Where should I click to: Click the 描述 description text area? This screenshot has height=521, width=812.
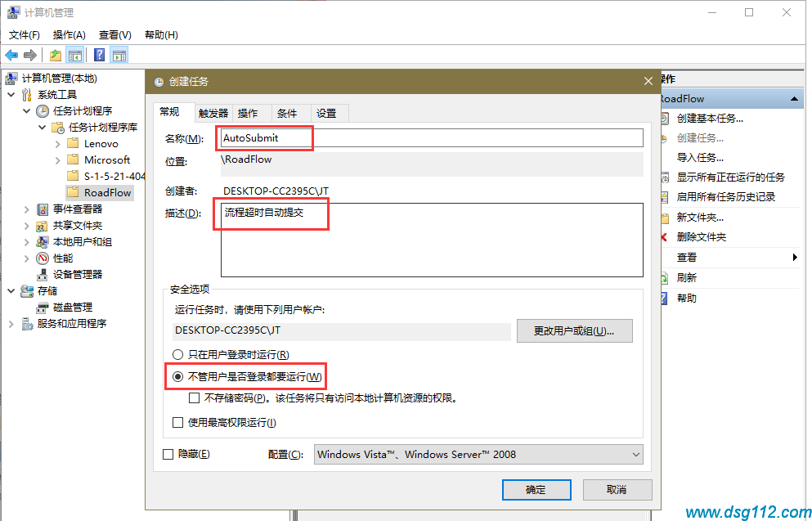click(x=432, y=240)
